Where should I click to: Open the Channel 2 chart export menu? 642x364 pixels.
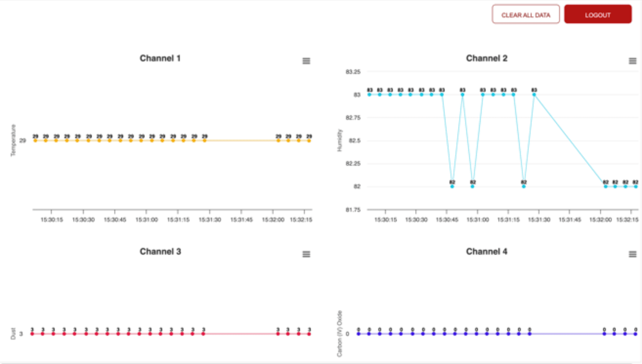632,61
